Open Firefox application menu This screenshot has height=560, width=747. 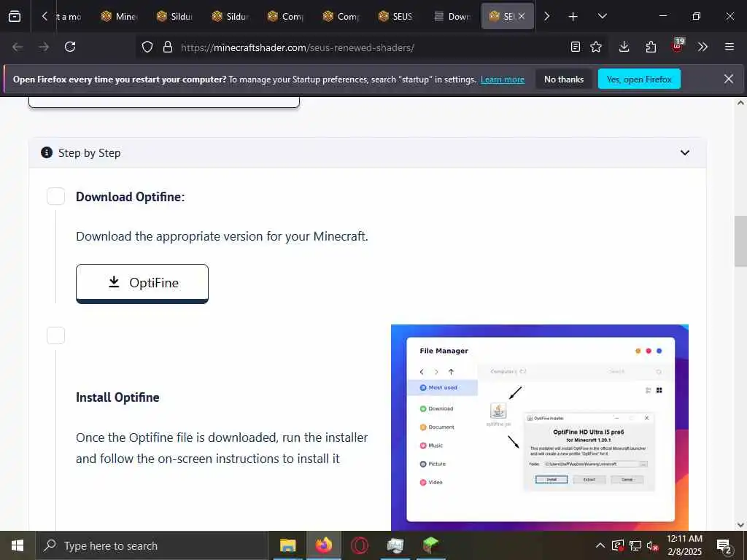[x=729, y=47]
